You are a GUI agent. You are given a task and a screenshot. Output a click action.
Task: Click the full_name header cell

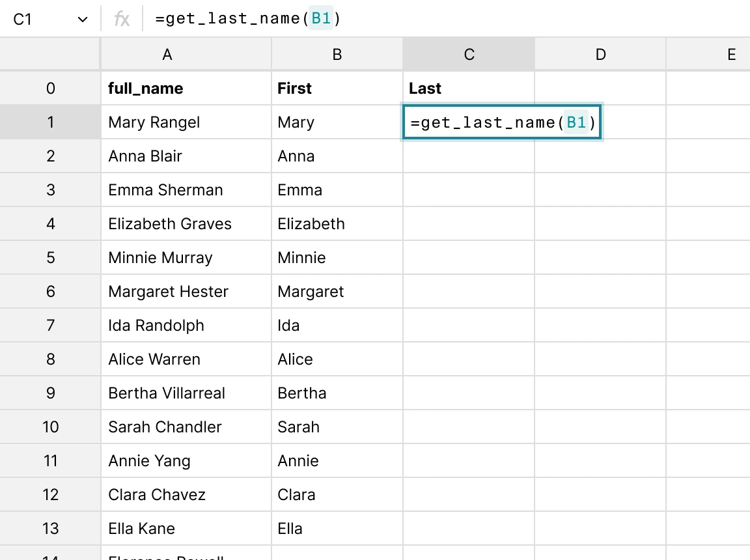pyautogui.click(x=167, y=88)
